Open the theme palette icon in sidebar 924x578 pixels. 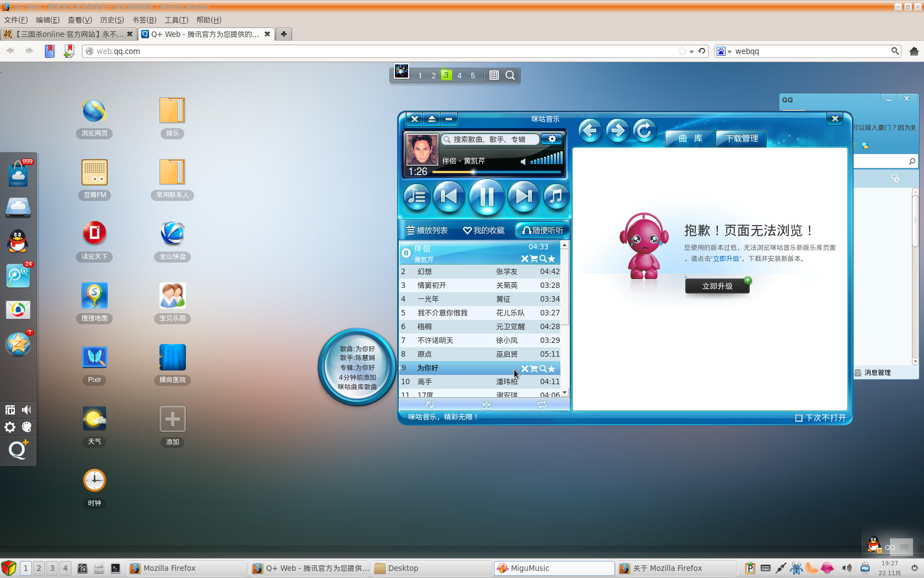point(26,427)
